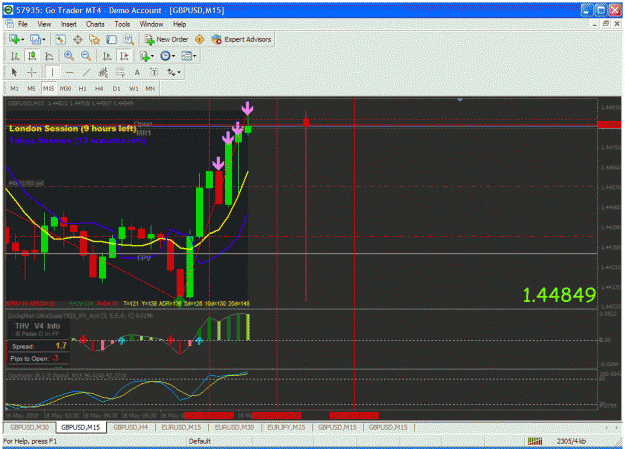Click the London Session (9 hours left) label
Screen dimensions: 625x449
(x=73, y=128)
